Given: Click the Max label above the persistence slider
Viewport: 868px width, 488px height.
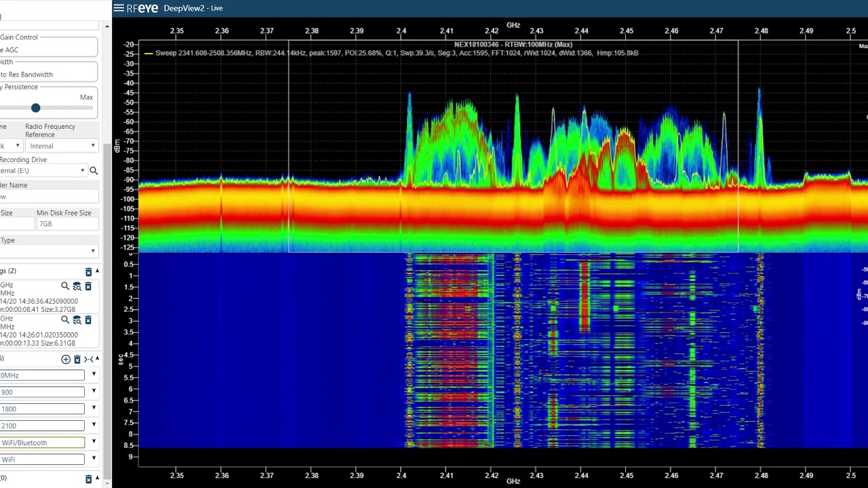Looking at the screenshot, I should tap(86, 98).
